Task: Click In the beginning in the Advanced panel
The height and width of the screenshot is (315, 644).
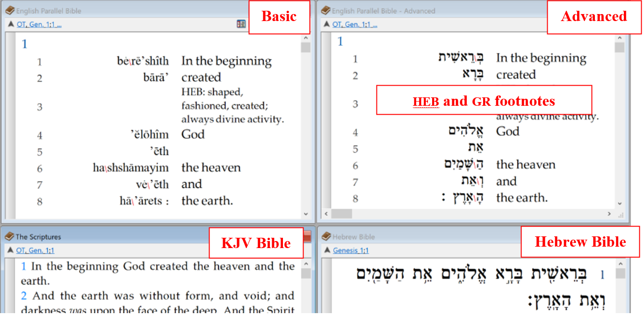Action: [x=541, y=59]
